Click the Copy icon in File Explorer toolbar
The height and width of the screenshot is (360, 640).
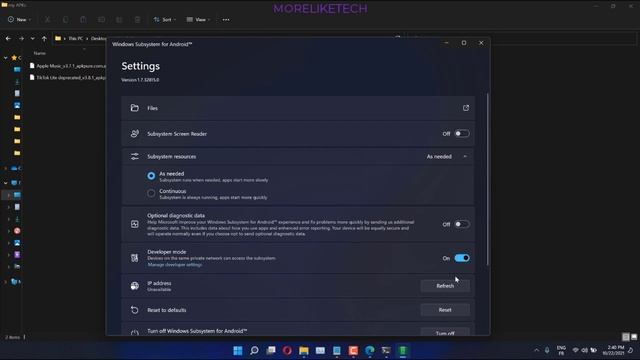click(x=65, y=20)
